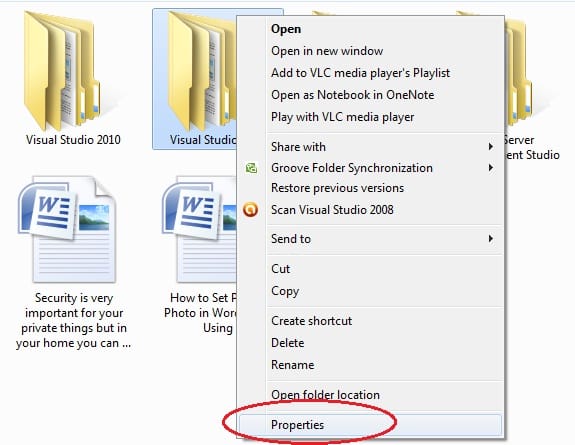The width and height of the screenshot is (575, 445).
Task: Click the Security is very important file name
Action: (73, 320)
